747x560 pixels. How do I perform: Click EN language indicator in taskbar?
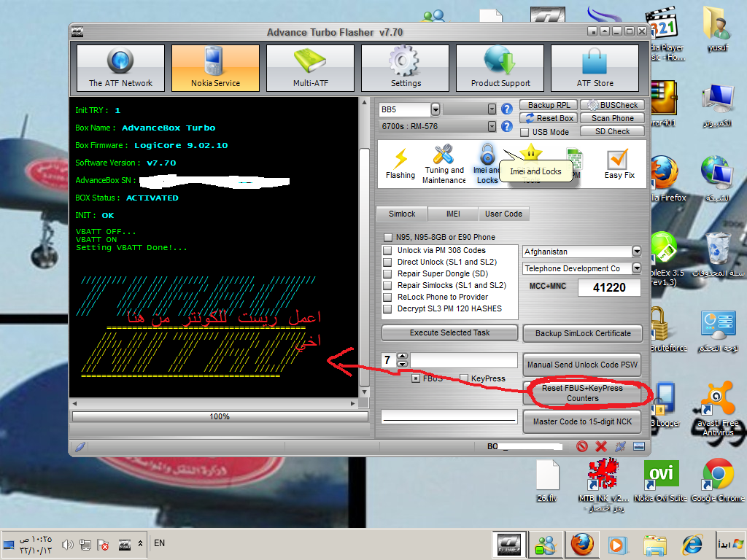tap(160, 543)
